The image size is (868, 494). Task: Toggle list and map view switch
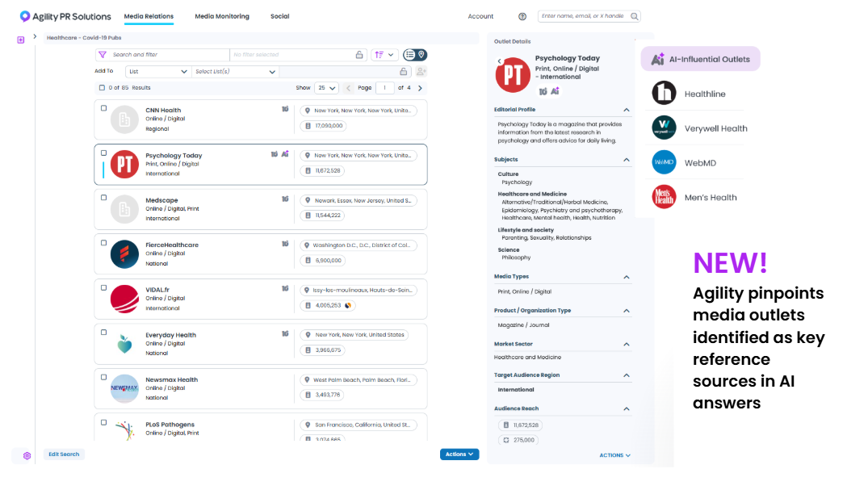click(415, 55)
